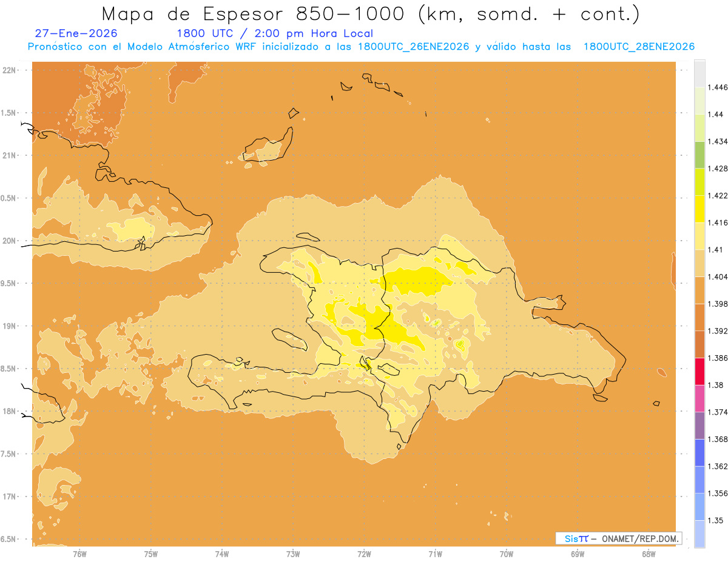Click the '70W' longitude axis label

tap(507, 554)
